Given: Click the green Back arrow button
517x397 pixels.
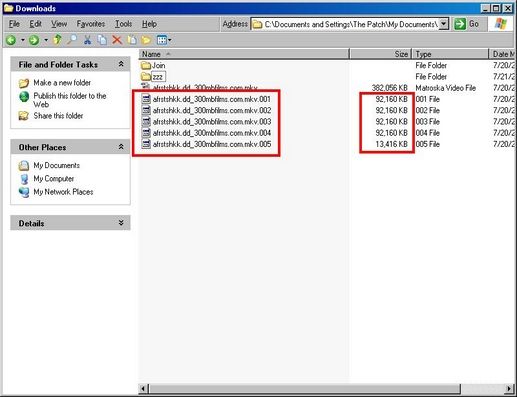Looking at the screenshot, I should click(11, 40).
